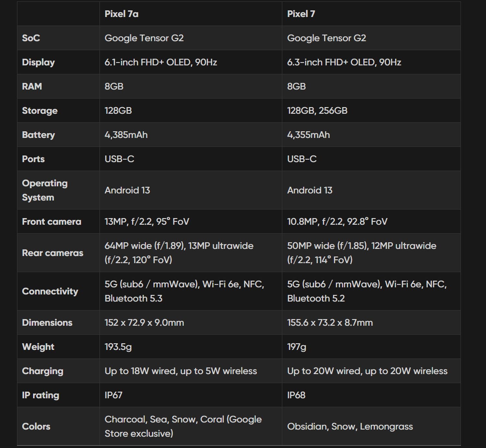Click the 18W wired charging cell
The height and width of the screenshot is (448, 486).
[x=180, y=371]
